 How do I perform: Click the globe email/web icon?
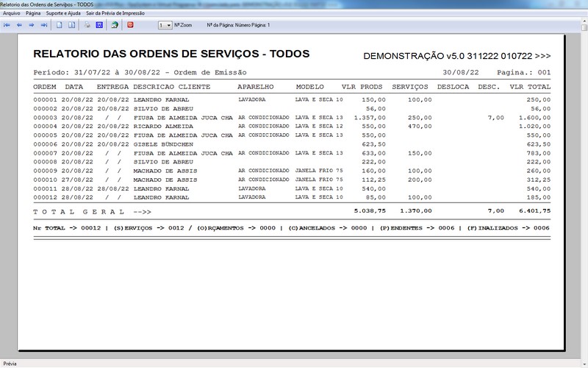[x=115, y=25]
